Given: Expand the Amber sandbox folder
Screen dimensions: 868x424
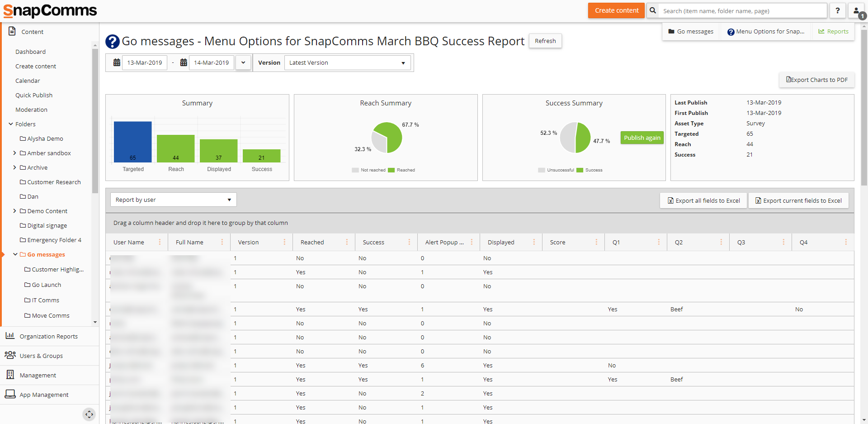Looking at the screenshot, I should [14, 153].
